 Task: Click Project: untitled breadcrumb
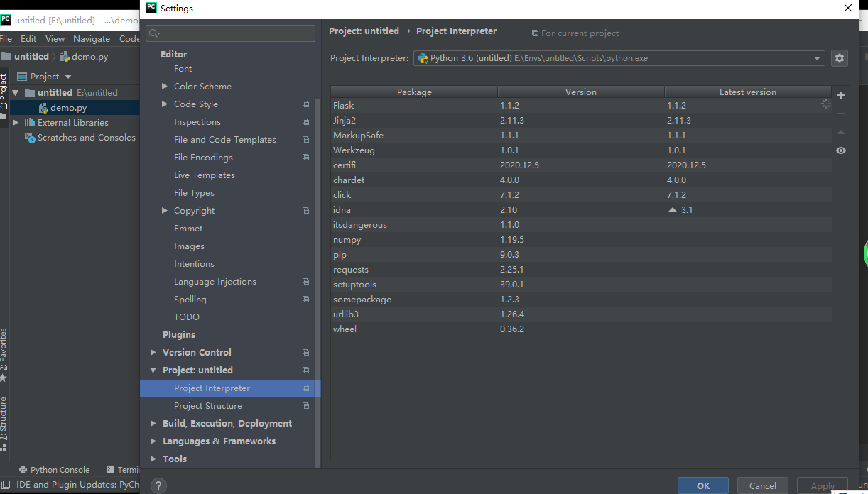coord(364,31)
